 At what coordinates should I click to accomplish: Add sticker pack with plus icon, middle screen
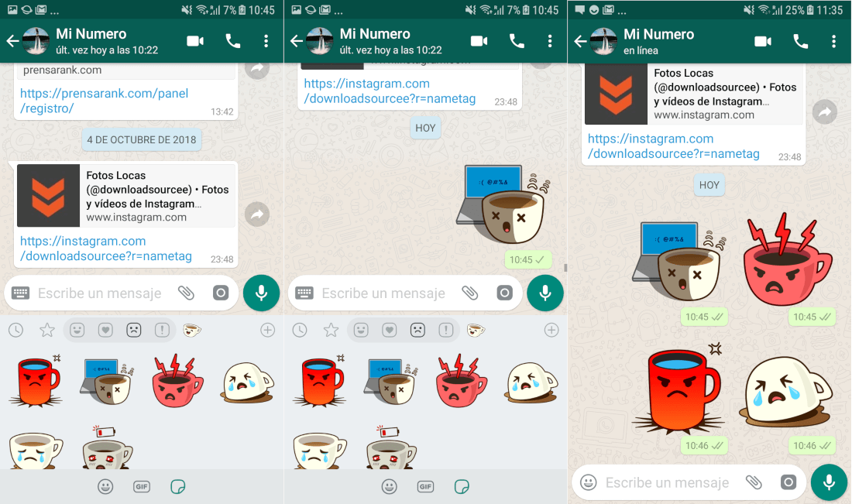pos(551,330)
